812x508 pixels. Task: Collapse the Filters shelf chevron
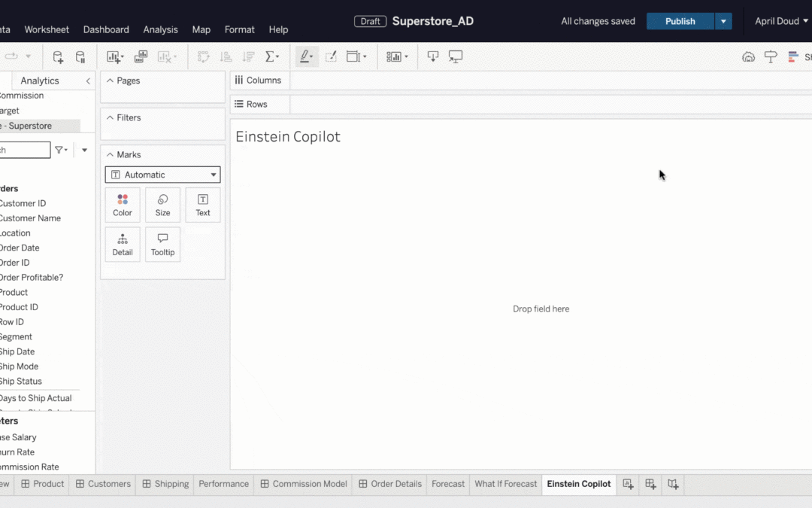(x=110, y=117)
